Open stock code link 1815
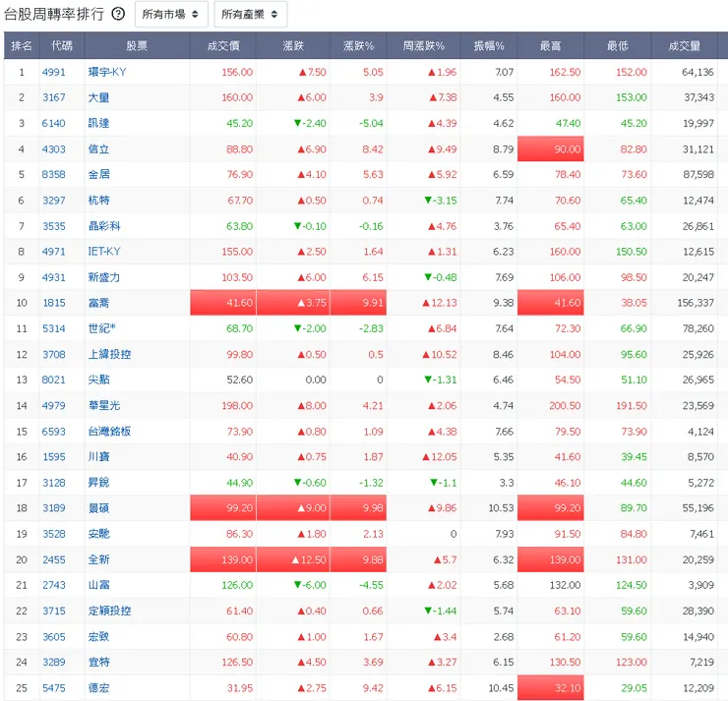Viewport: 728px width, 701px height. tap(54, 303)
